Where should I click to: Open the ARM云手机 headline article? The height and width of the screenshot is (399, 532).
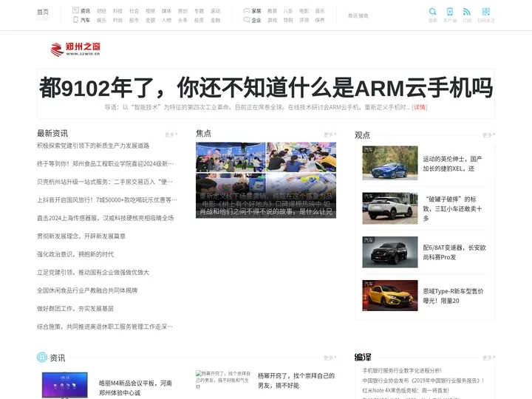266,87
